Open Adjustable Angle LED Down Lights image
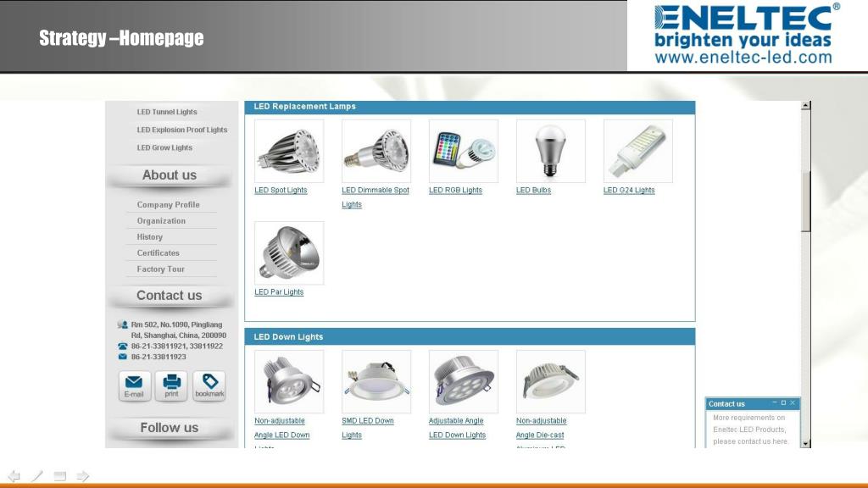868x488 pixels. point(464,381)
